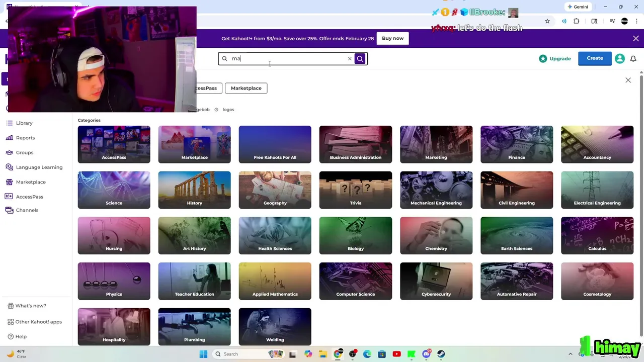Open the Finance category tile
The width and height of the screenshot is (644, 362).
(516, 144)
